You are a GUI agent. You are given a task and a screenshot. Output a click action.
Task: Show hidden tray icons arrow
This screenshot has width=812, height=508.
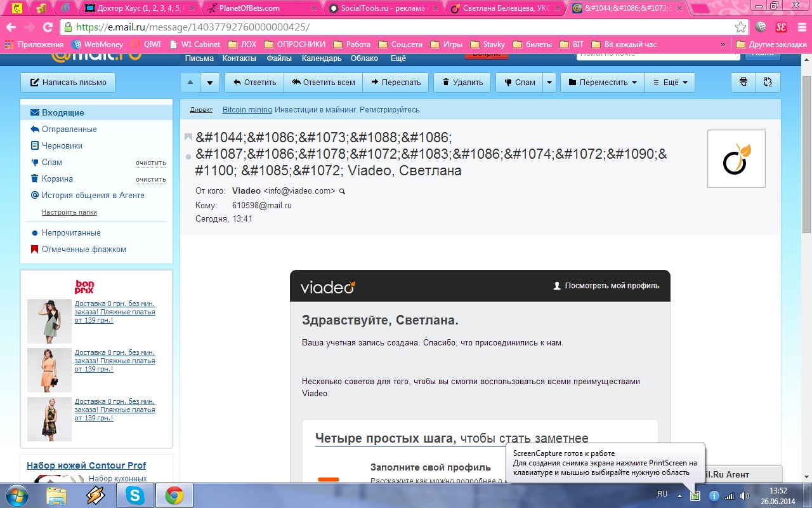[680, 495]
